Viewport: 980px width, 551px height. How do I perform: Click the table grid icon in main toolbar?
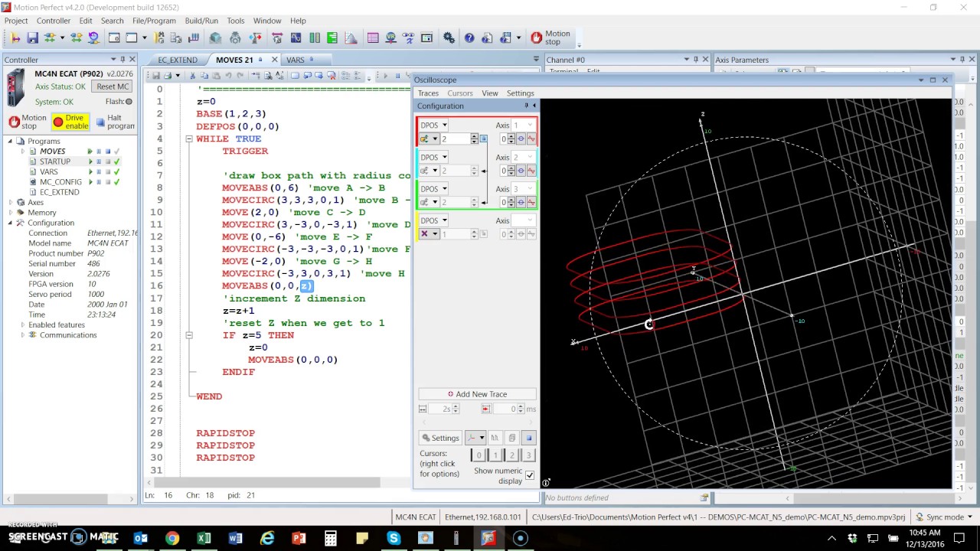coord(373,37)
